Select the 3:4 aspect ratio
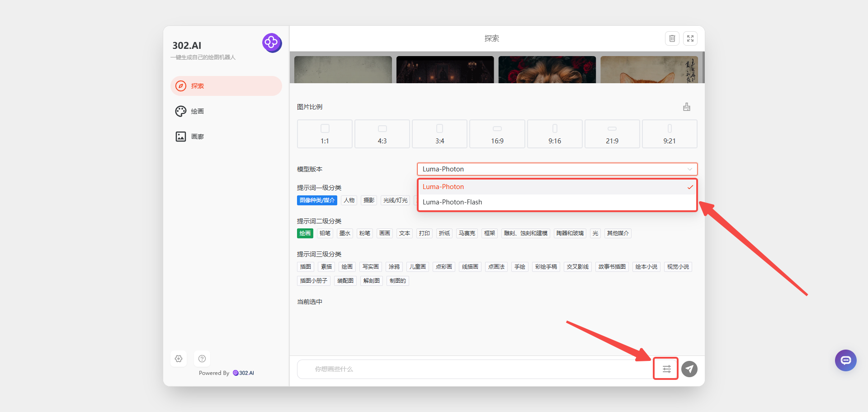868x412 pixels. pos(440,134)
